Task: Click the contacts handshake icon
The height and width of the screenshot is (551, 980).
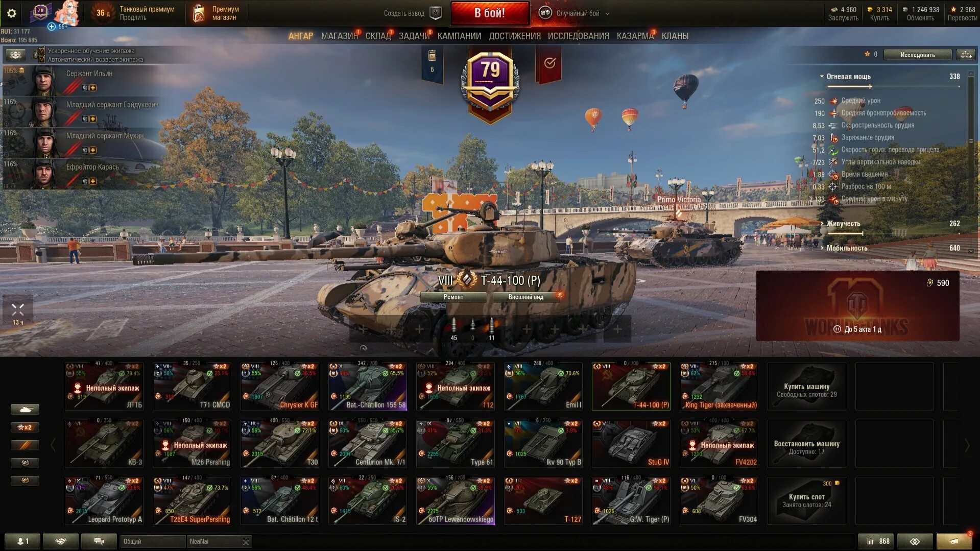Action: click(x=61, y=541)
